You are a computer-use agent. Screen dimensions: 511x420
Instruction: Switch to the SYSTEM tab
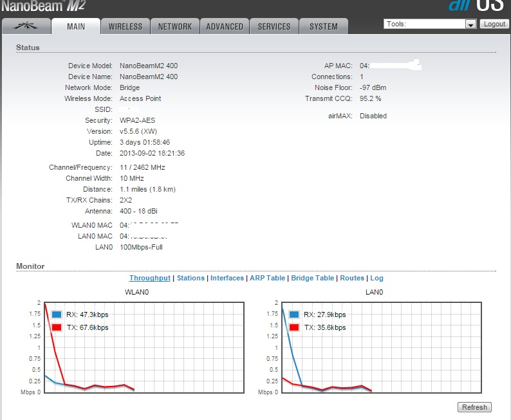pos(324,26)
